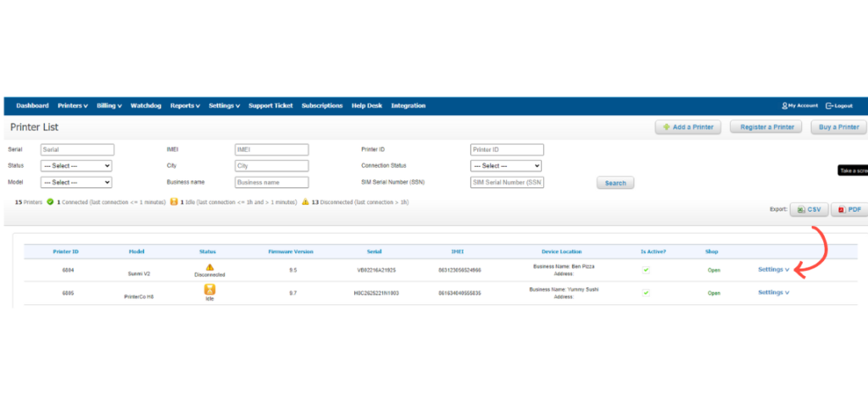Image resolution: width=868 pixels, height=399 pixels.
Task: Click the Idle hourglass icon for printer 6895
Action: pos(209,290)
